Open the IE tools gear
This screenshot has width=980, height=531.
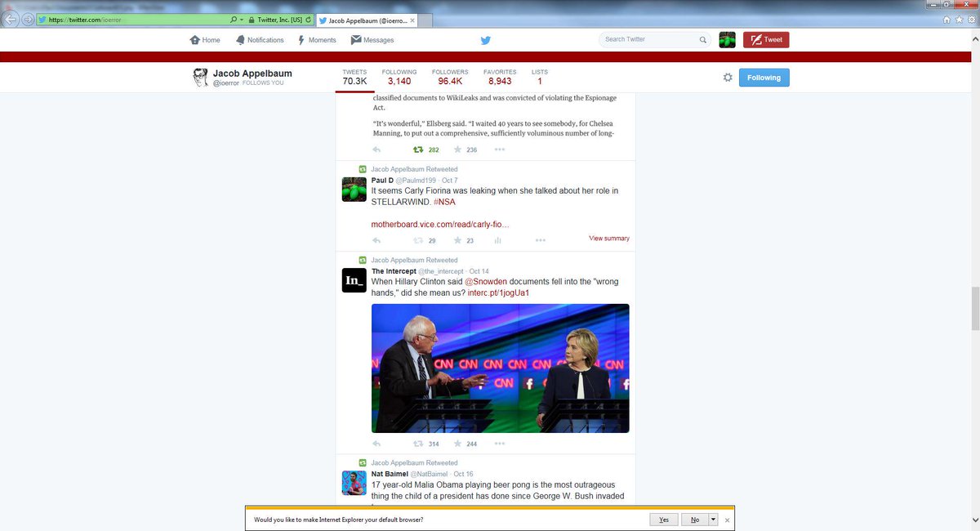point(971,19)
